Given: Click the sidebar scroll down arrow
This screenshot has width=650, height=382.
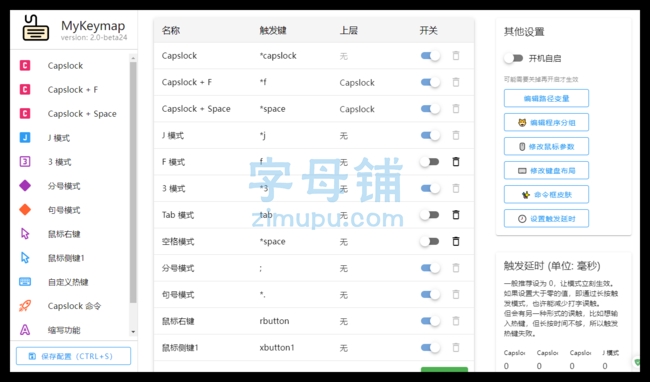Looking at the screenshot, I should coord(133,332).
